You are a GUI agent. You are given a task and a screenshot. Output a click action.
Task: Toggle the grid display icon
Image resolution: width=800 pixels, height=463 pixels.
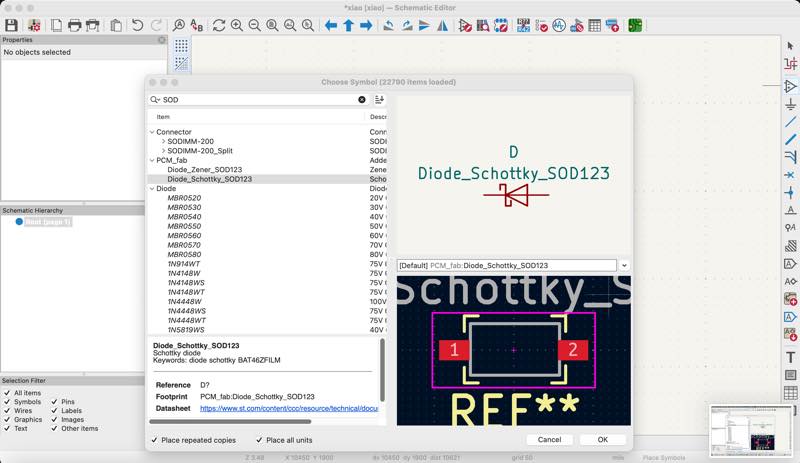[181, 46]
